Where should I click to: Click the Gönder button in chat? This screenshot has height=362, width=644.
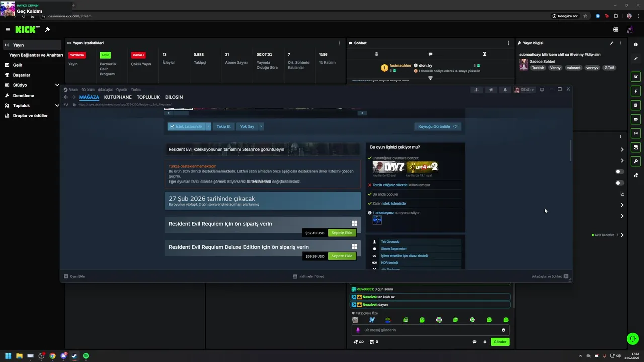tap(500, 342)
